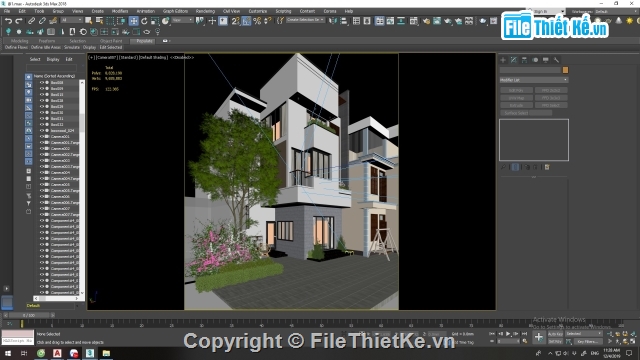Click the Extrude modifier button
The height and width of the screenshot is (360, 640).
coord(516,105)
